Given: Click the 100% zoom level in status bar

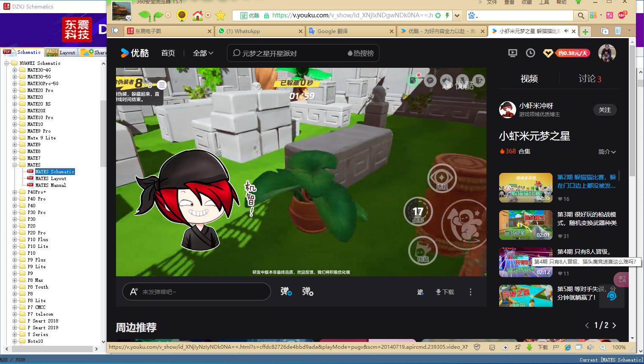Looking at the screenshot, I should tap(619, 347).
